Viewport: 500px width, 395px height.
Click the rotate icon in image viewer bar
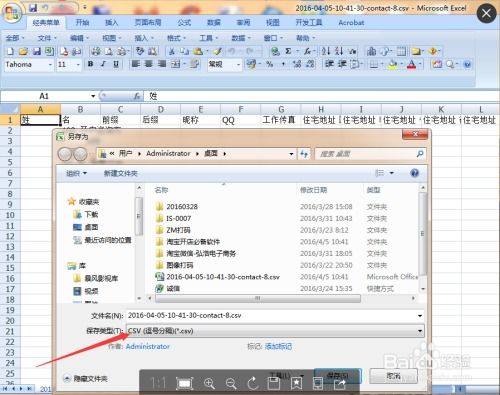253,383
